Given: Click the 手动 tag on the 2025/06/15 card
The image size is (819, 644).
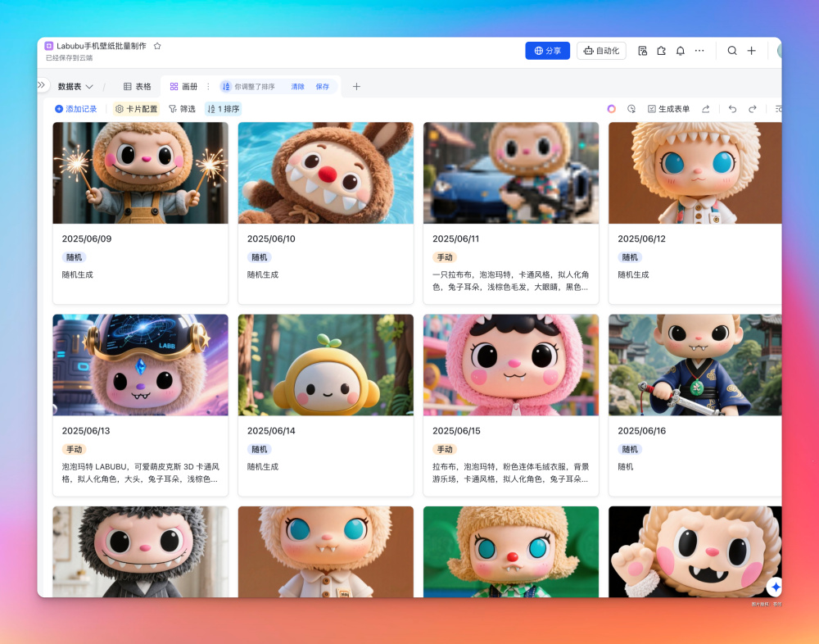Looking at the screenshot, I should pyautogui.click(x=445, y=449).
